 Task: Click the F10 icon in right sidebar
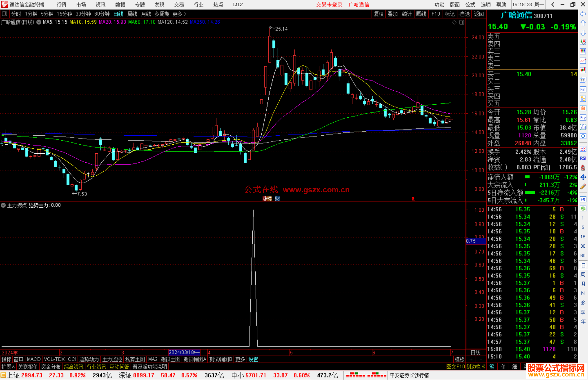point(583,89)
